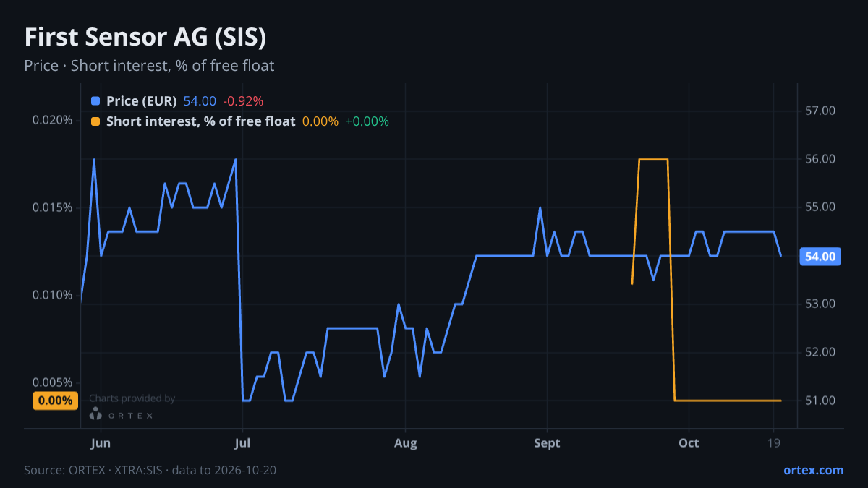Click the Charts provided by text
The width and height of the screenshot is (868, 488).
132,398
